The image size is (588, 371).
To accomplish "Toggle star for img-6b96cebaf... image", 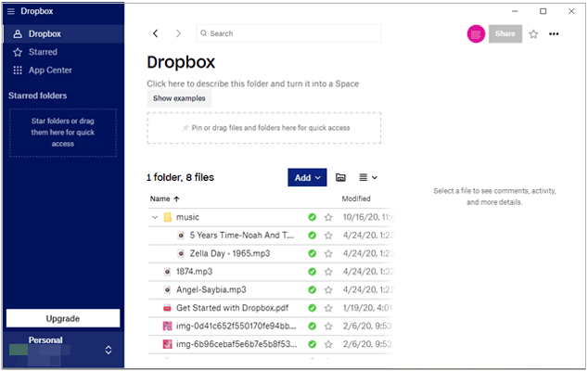I will pyautogui.click(x=328, y=344).
